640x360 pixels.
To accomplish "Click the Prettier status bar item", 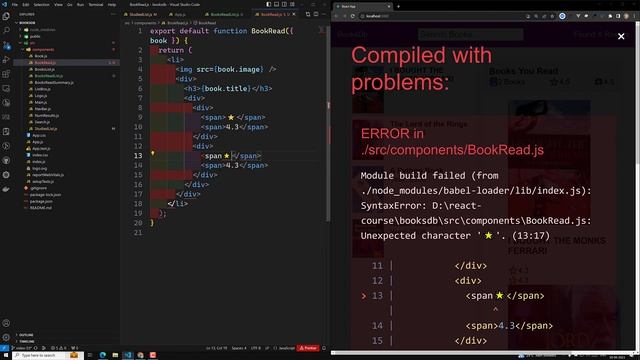I will (x=308, y=348).
